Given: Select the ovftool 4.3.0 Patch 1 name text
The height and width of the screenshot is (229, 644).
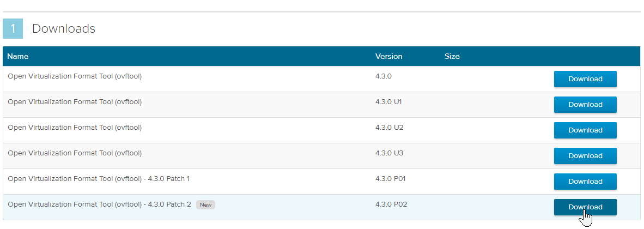Looking at the screenshot, I should click(99, 179).
